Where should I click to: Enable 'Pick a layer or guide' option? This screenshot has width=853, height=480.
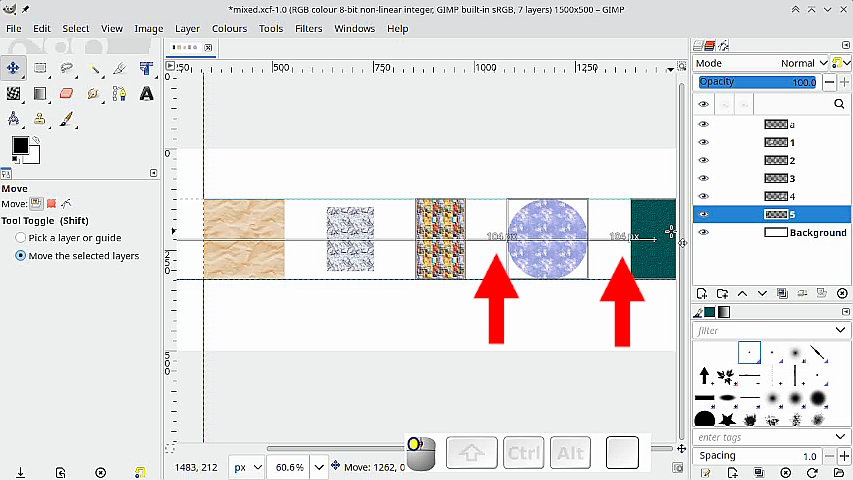(x=21, y=238)
